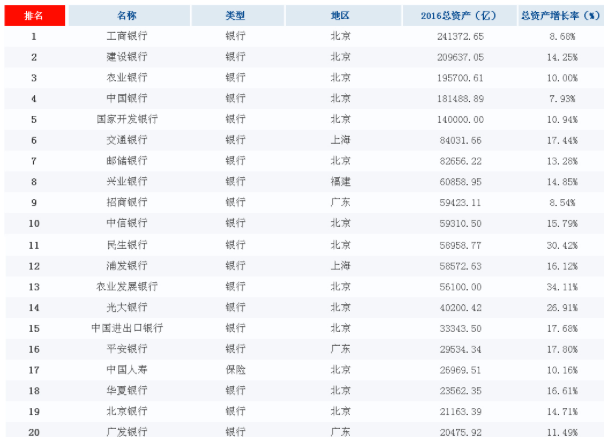Click the 广东 region cell for 招商银行
The image size is (616, 447).
[340, 203]
